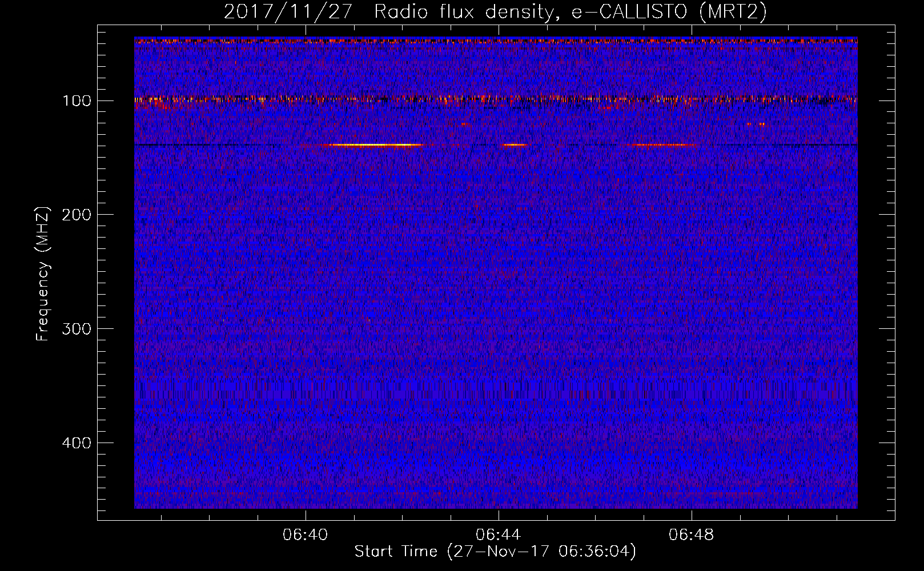This screenshot has height=571, width=924.
Task: Click the '300' frequency tick label
Action: click(x=77, y=329)
